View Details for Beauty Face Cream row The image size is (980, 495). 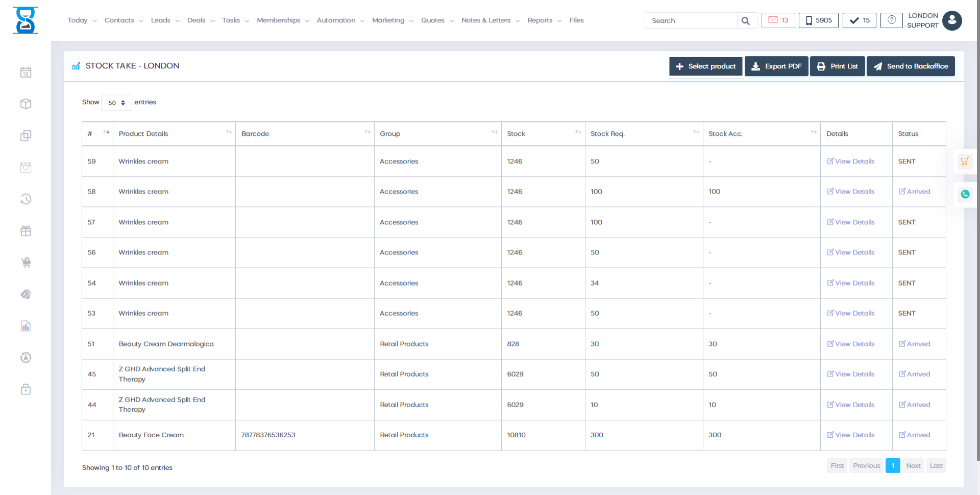pyautogui.click(x=850, y=435)
